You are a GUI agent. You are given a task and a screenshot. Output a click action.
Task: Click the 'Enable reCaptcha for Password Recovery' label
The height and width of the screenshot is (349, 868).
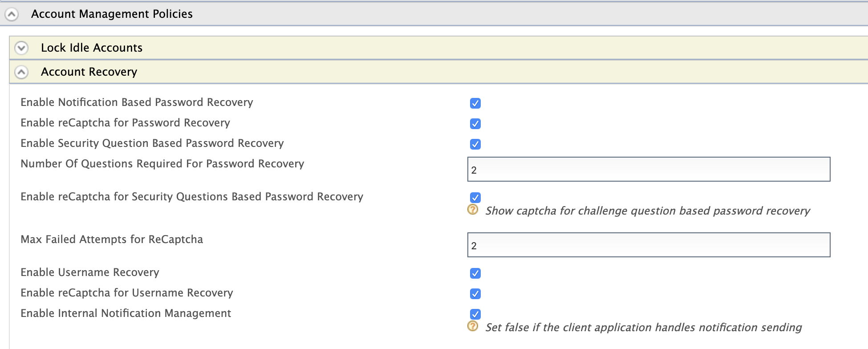tap(125, 123)
